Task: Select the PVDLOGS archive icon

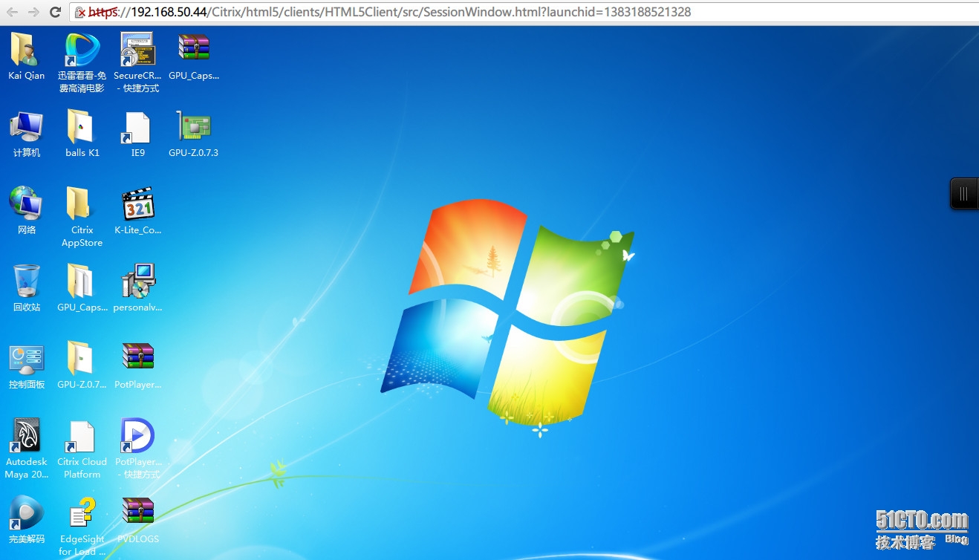Action: pyautogui.click(x=137, y=512)
